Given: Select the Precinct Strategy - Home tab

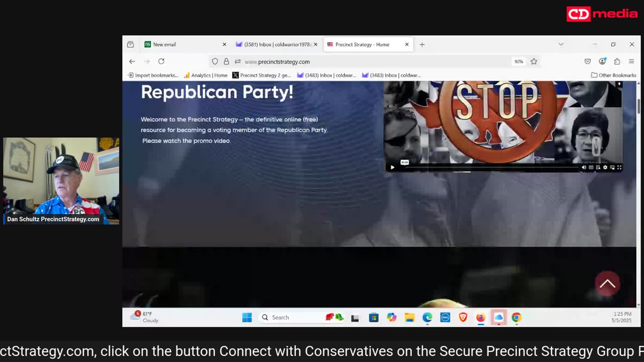Looking at the screenshot, I should coord(368,44).
